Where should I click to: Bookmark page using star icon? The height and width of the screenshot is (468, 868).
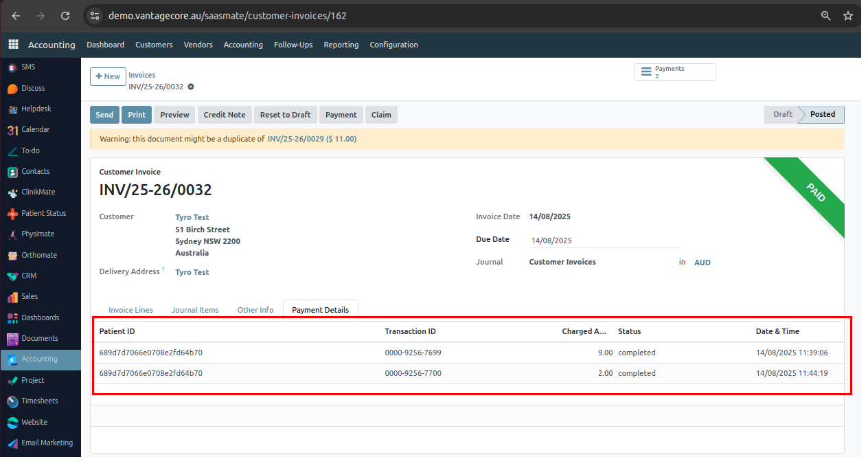tap(847, 16)
